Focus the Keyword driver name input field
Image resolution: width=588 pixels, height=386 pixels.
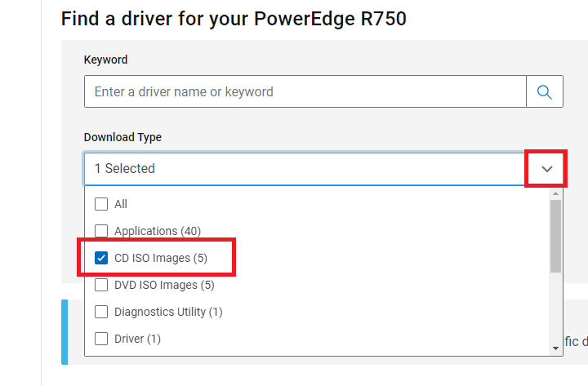(x=305, y=91)
